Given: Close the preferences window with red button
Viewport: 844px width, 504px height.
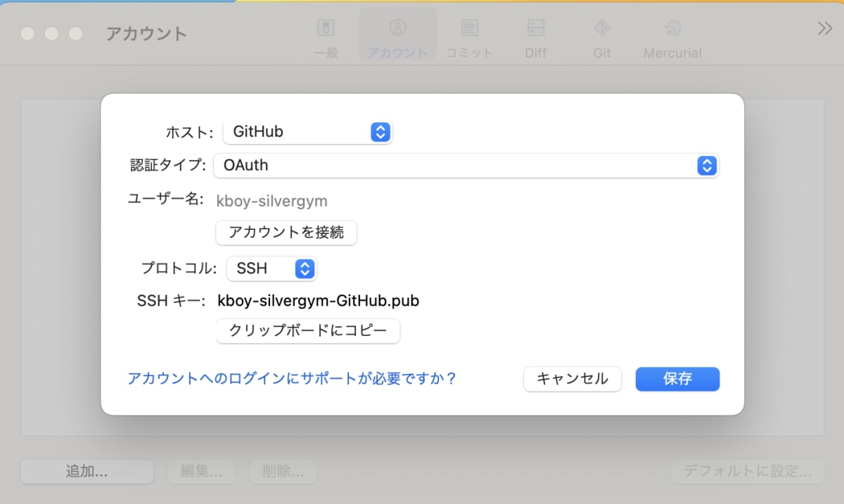Looking at the screenshot, I should click(x=27, y=34).
